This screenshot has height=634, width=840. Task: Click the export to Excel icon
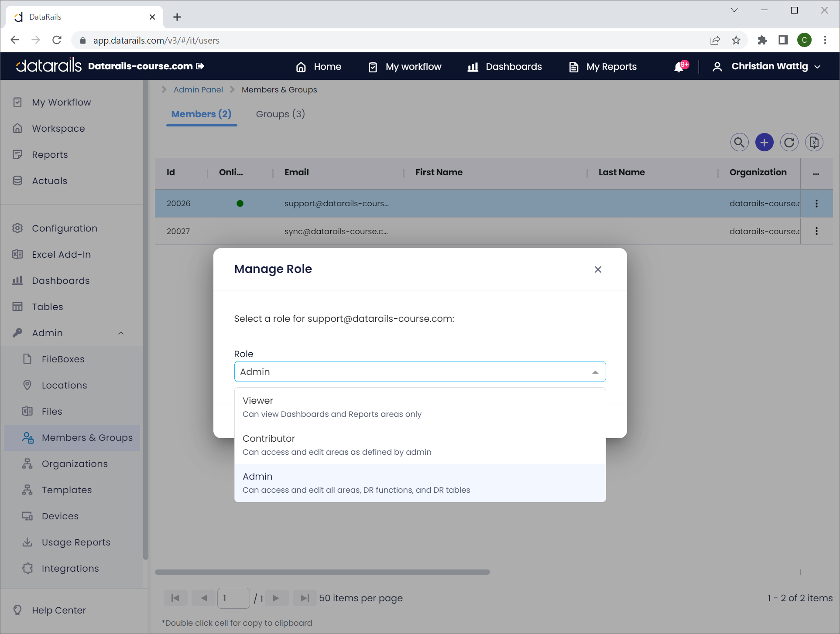[x=814, y=143]
